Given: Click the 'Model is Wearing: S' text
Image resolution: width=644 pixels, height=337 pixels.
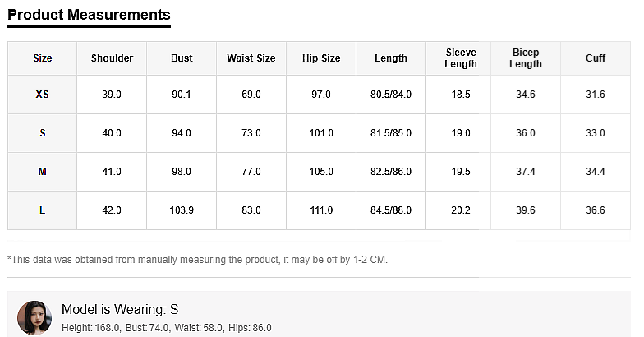Looking at the screenshot, I should 120,310.
